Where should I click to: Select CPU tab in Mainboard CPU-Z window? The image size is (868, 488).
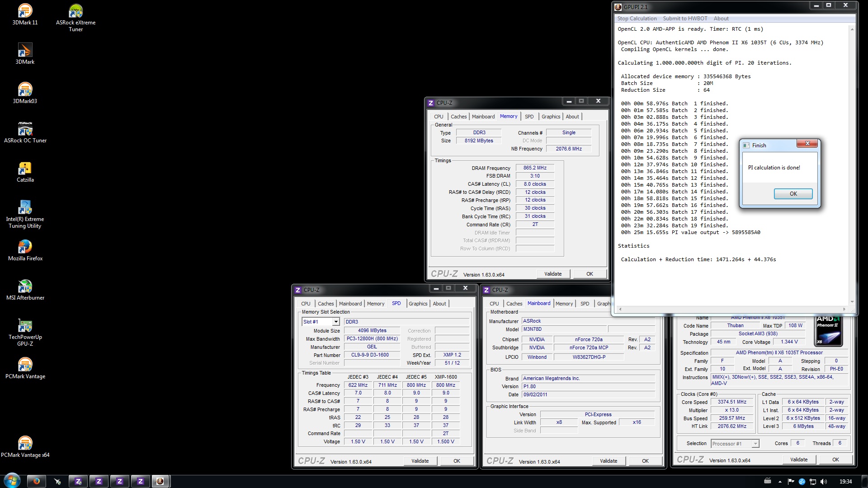click(494, 304)
